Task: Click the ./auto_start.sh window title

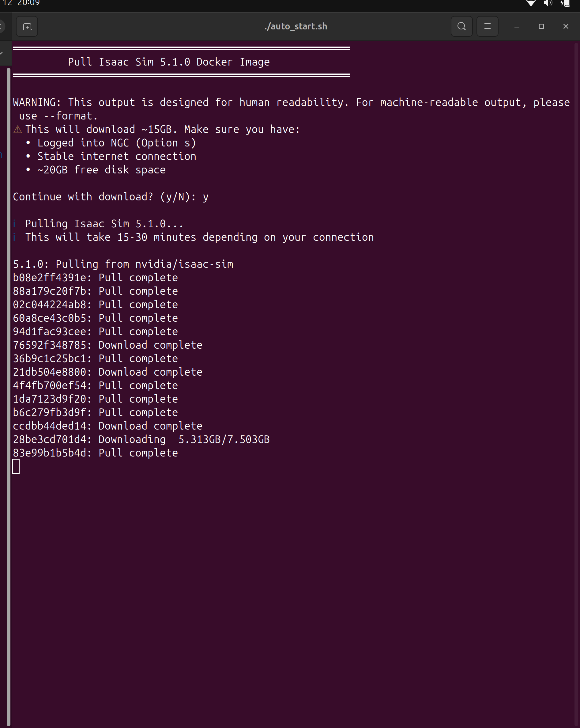Action: click(296, 26)
